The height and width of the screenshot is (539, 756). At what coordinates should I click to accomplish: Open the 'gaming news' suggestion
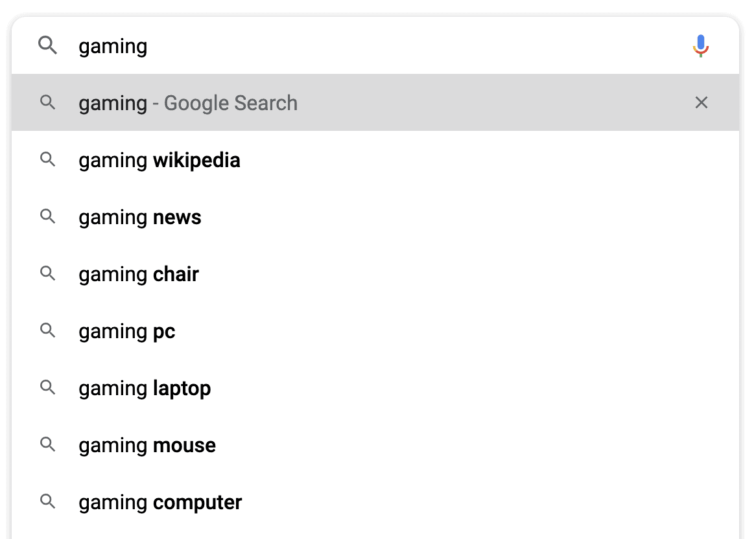(x=139, y=217)
